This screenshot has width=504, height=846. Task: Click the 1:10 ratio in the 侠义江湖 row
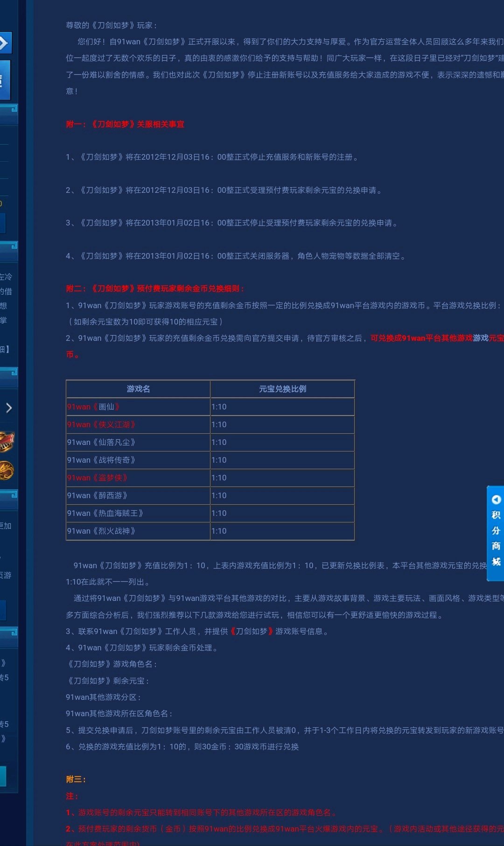pyautogui.click(x=219, y=424)
